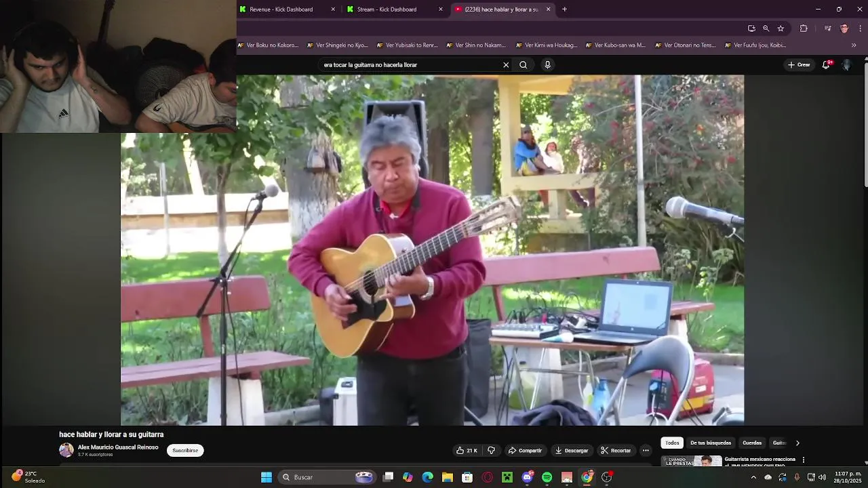This screenshot has width=868, height=488.
Task: Open the channel avatar of Alex Mauricio
Action: (x=66, y=450)
